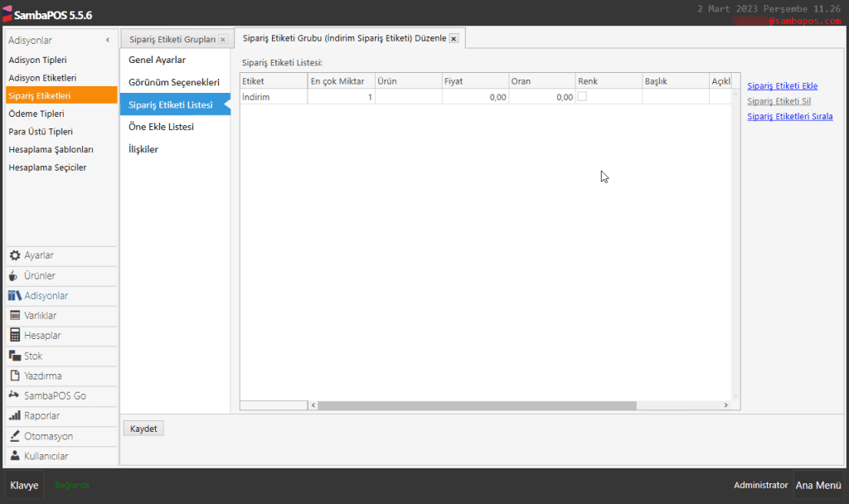The height and width of the screenshot is (504, 849).
Task: Switch to the Sipariş Etiketi Grupları tab
Action: coord(172,40)
